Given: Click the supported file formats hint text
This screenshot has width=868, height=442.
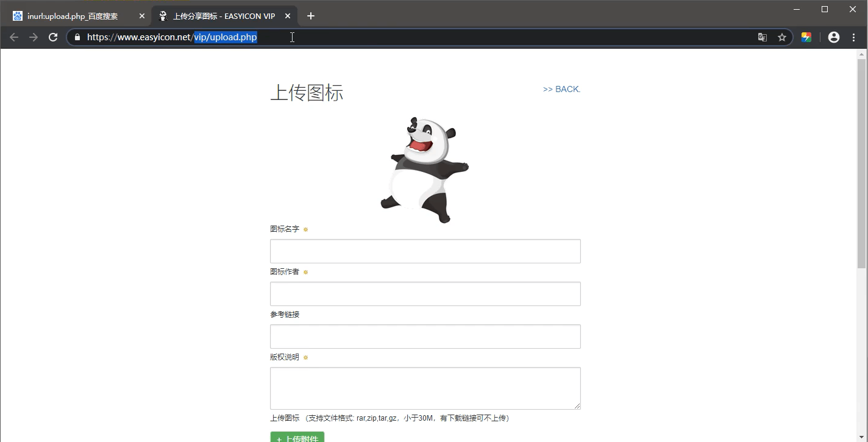Looking at the screenshot, I should [x=408, y=418].
